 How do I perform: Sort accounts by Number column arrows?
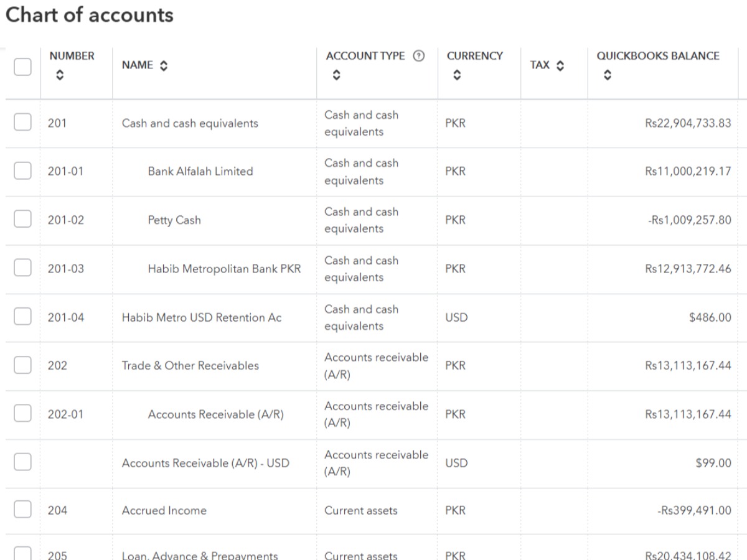tap(59, 75)
